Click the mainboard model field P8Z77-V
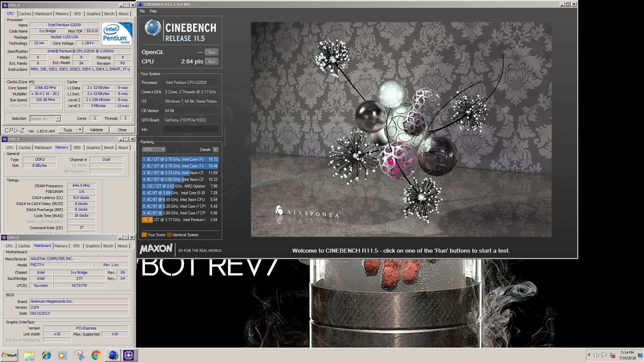Screen dimensions: 644x362 tap(61, 265)
